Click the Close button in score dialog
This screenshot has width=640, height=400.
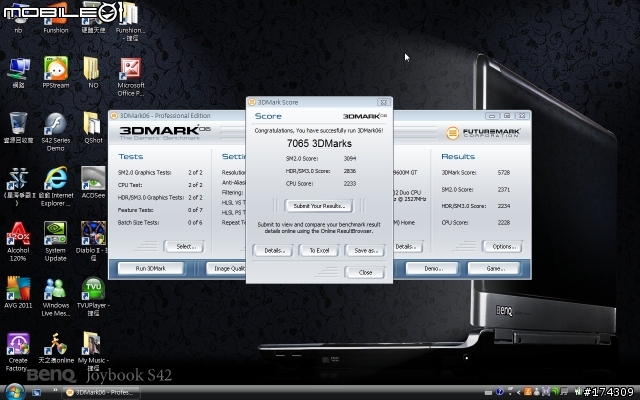click(365, 272)
